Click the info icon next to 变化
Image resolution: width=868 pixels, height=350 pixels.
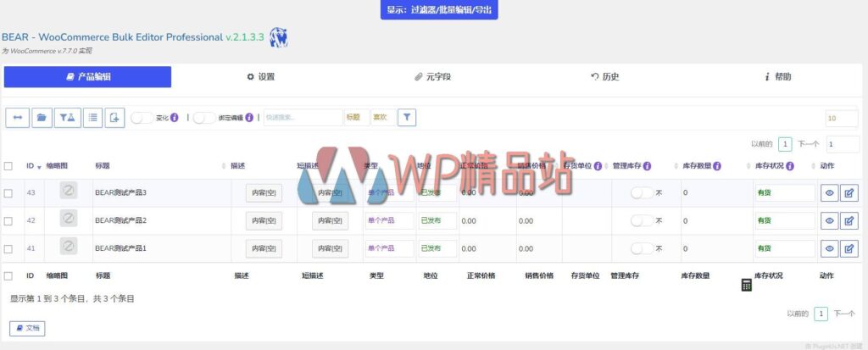[x=175, y=118]
